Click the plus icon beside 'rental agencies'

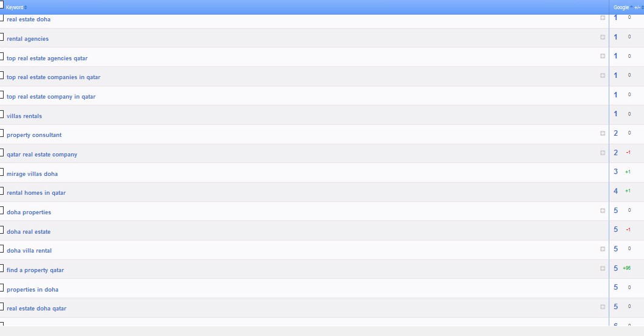603,37
